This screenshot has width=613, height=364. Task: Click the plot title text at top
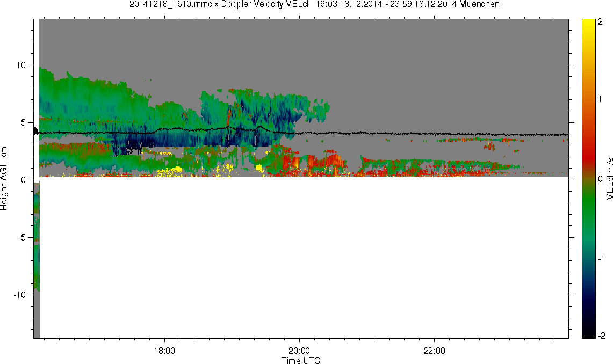coord(314,4)
